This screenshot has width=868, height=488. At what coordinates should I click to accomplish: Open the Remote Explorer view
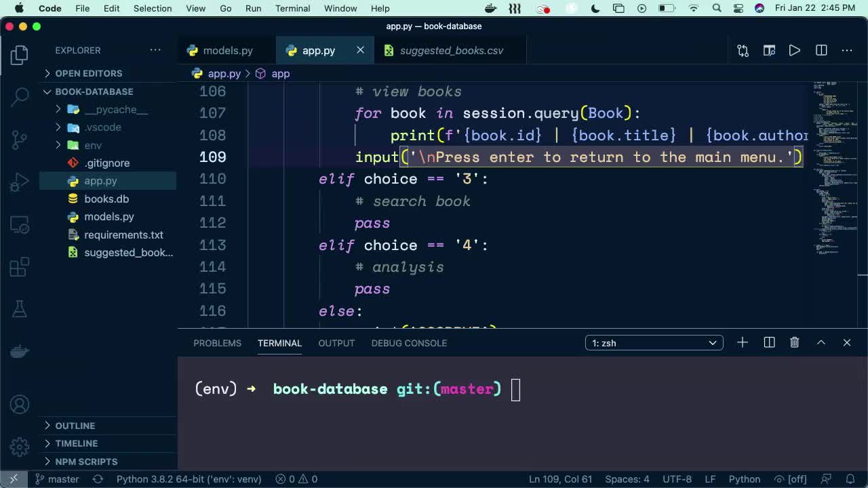point(20,224)
